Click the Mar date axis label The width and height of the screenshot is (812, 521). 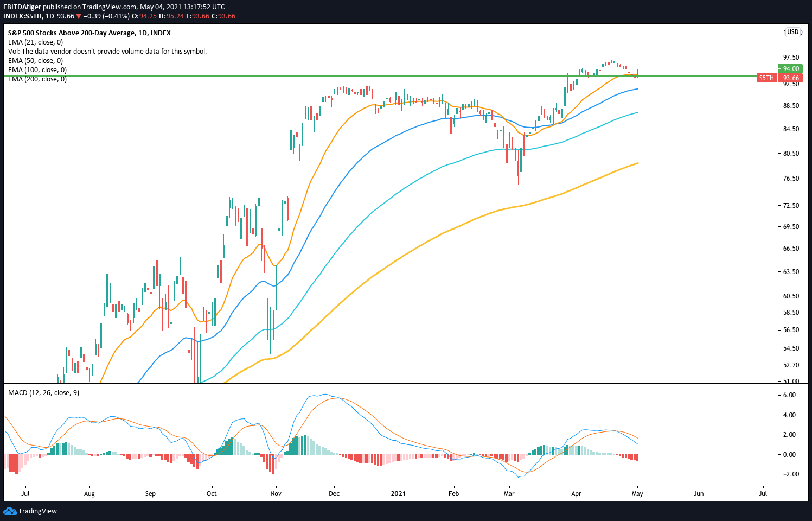509,494
